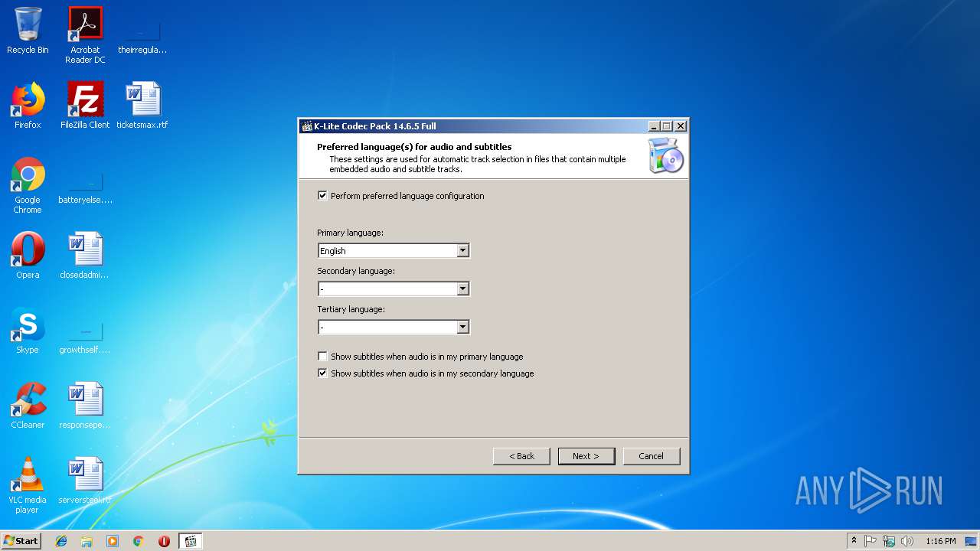The image size is (980, 551).
Task: Open the Recycle Bin desktop icon
Action: 28,31
